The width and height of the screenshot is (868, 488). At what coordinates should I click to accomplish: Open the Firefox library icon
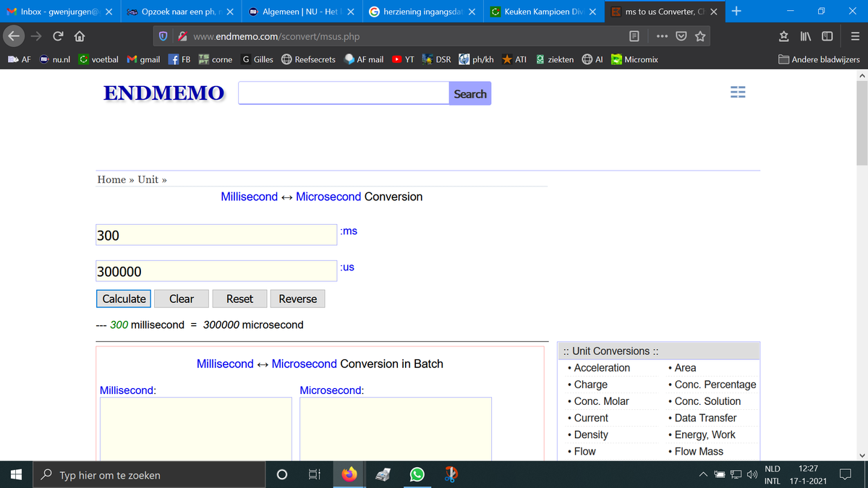coord(806,36)
